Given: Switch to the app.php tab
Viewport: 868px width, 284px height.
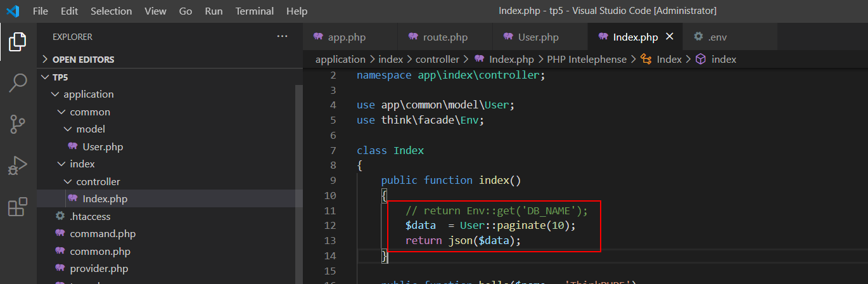Looking at the screenshot, I should click(350, 37).
